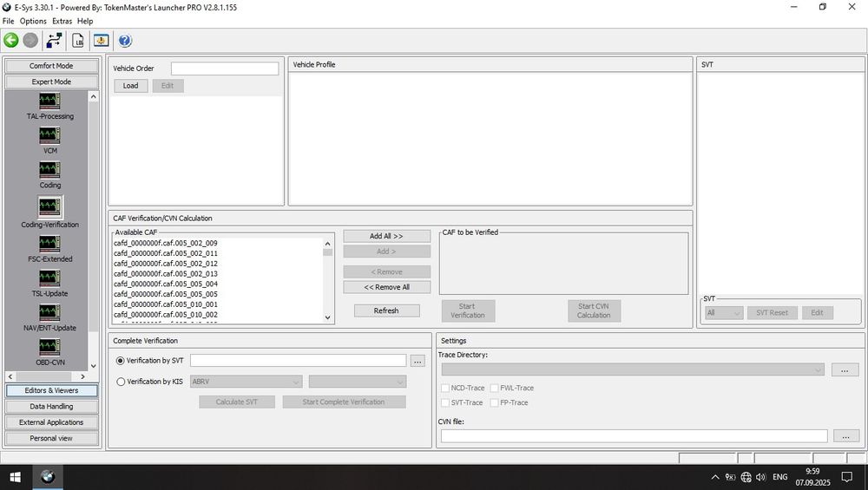
Task: Open the notification center icon
Action: coord(847,477)
